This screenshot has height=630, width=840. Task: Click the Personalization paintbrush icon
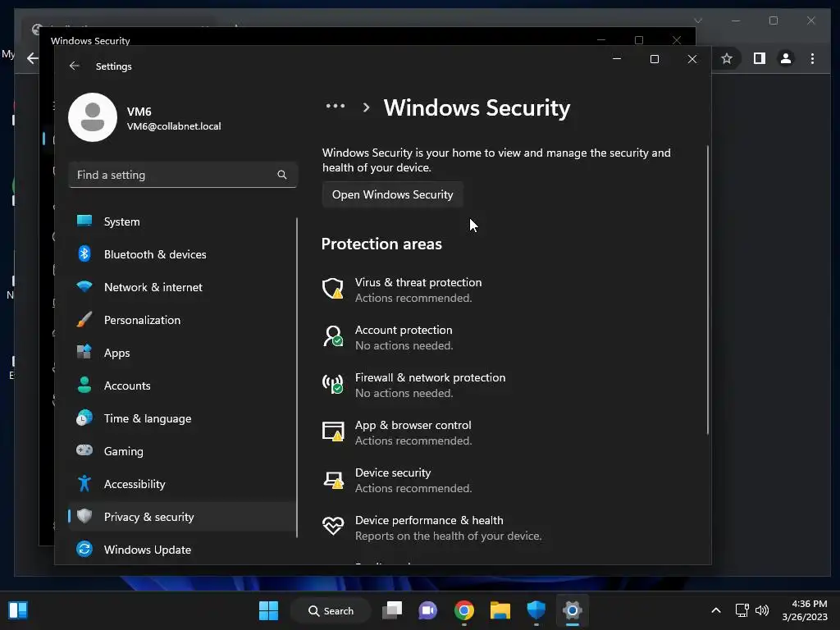[x=84, y=319]
